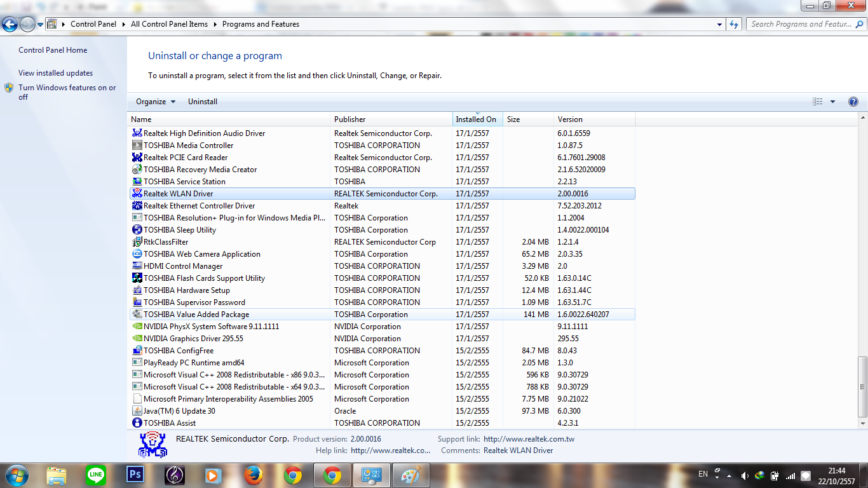
Task: Select the NVIDIA PhysX System Software icon
Action: 137,327
